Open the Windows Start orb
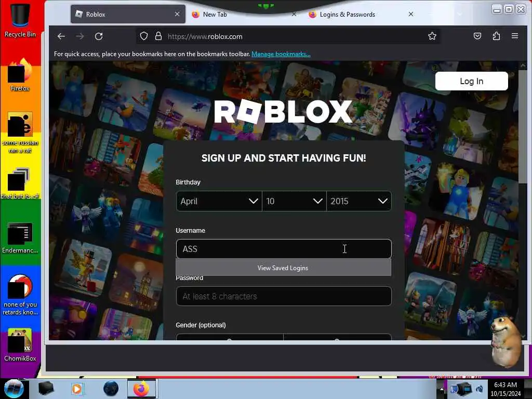This screenshot has height=399, width=532. [14, 389]
